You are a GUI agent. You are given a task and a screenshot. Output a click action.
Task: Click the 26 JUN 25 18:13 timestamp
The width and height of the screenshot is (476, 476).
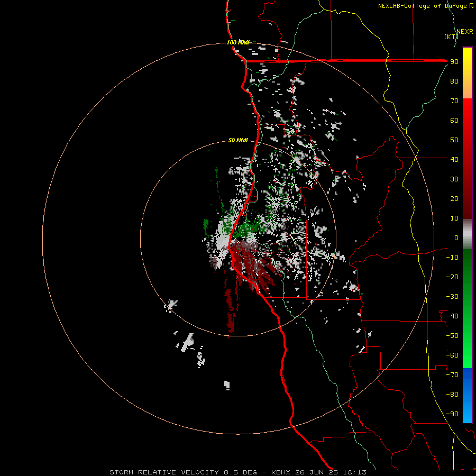point(331,472)
